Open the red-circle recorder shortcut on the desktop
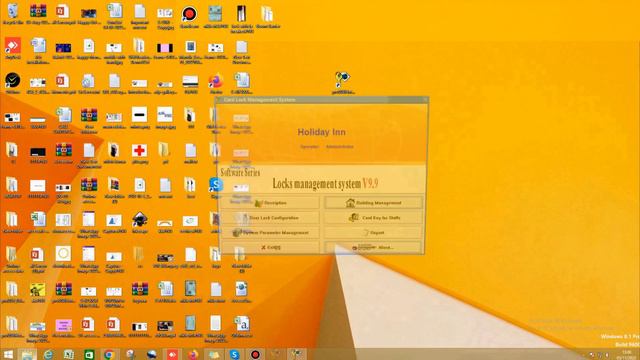The image size is (640, 360). click(x=189, y=16)
